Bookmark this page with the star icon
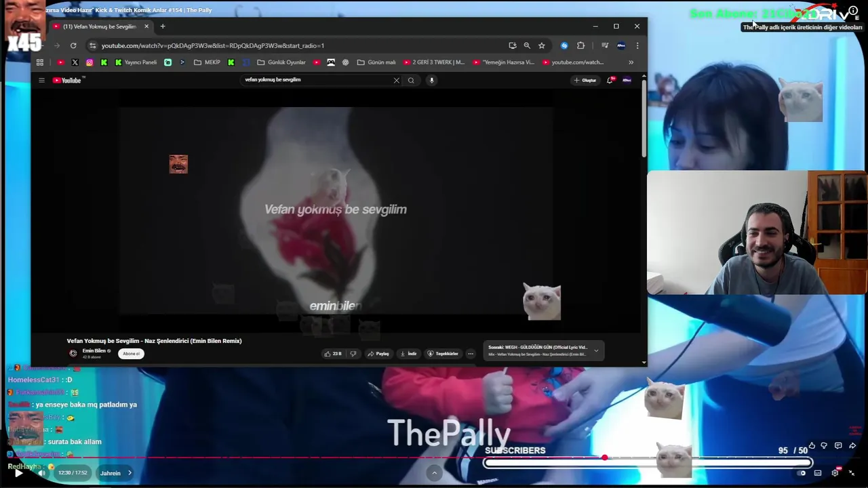 tap(541, 45)
